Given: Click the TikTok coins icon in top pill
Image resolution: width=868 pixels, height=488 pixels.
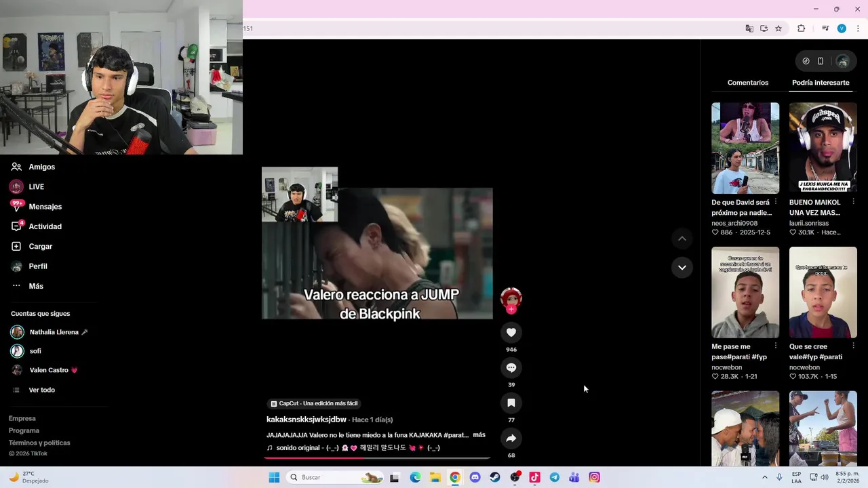Looking at the screenshot, I should [x=806, y=61].
